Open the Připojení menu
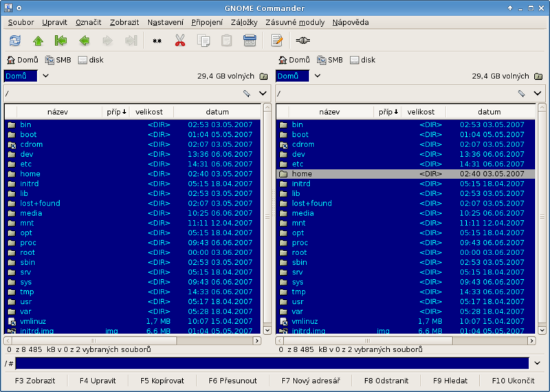 point(207,23)
